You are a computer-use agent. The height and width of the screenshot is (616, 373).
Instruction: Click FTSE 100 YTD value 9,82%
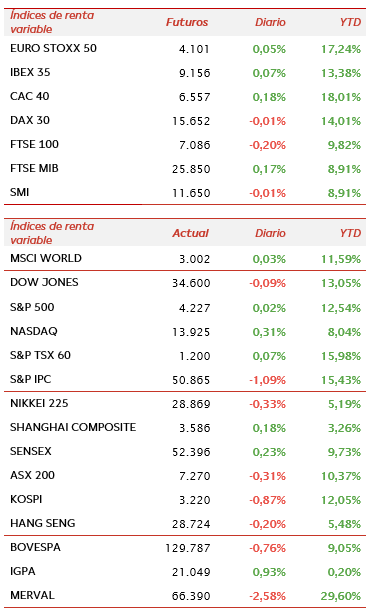tap(344, 145)
